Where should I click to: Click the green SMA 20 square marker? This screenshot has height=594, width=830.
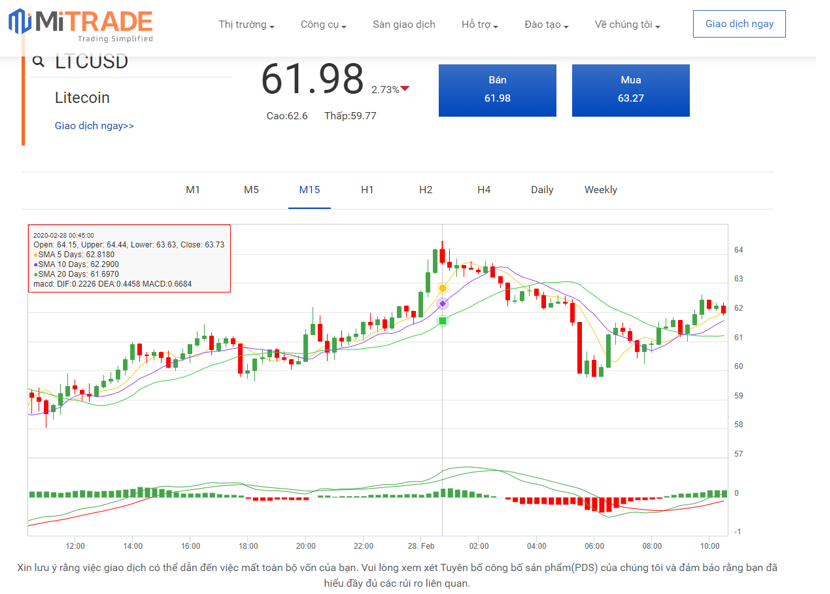pos(442,320)
